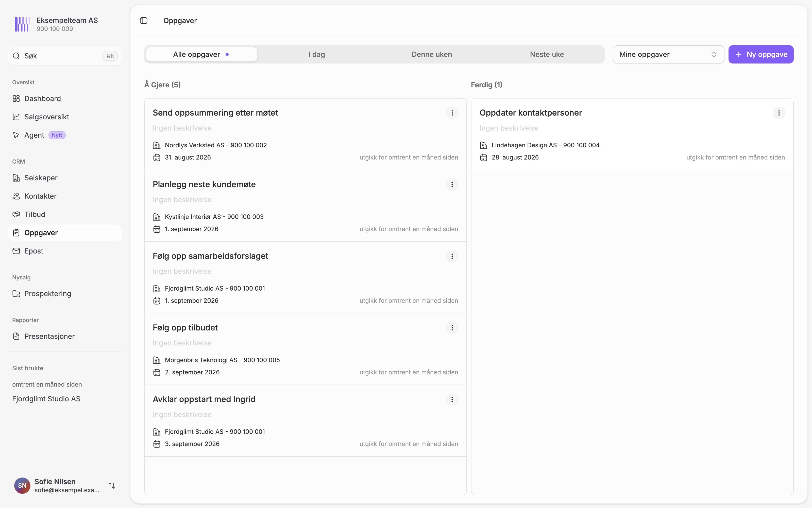Open options menu for Avklar oppstart med Ingrid
812x508 pixels.
(x=452, y=399)
